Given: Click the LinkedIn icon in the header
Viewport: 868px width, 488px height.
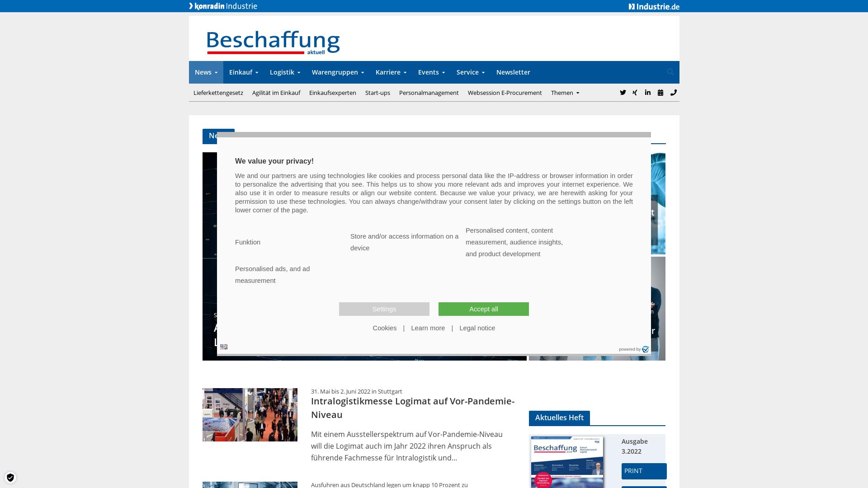Looking at the screenshot, I should [x=647, y=92].
